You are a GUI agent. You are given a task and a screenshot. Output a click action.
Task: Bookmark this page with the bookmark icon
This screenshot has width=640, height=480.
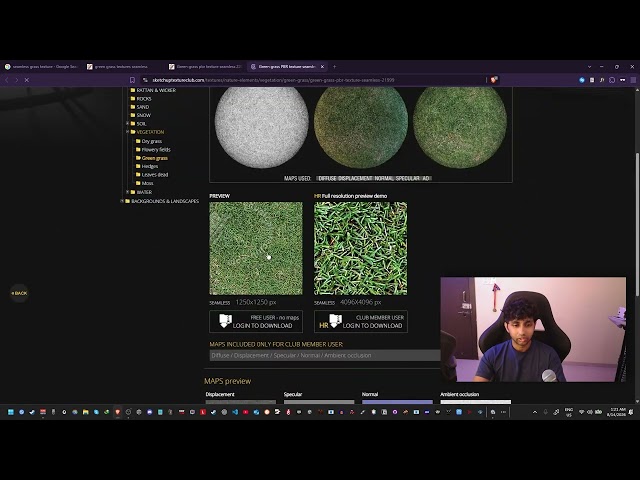[x=132, y=80]
